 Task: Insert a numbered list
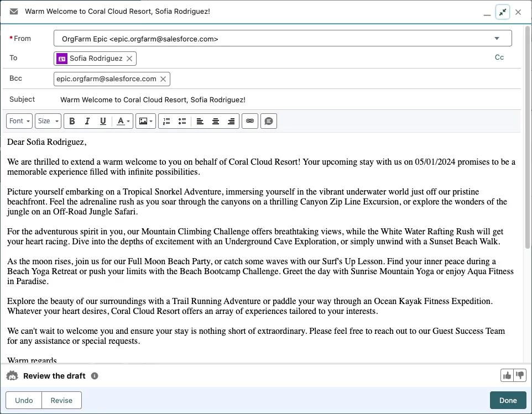166,121
